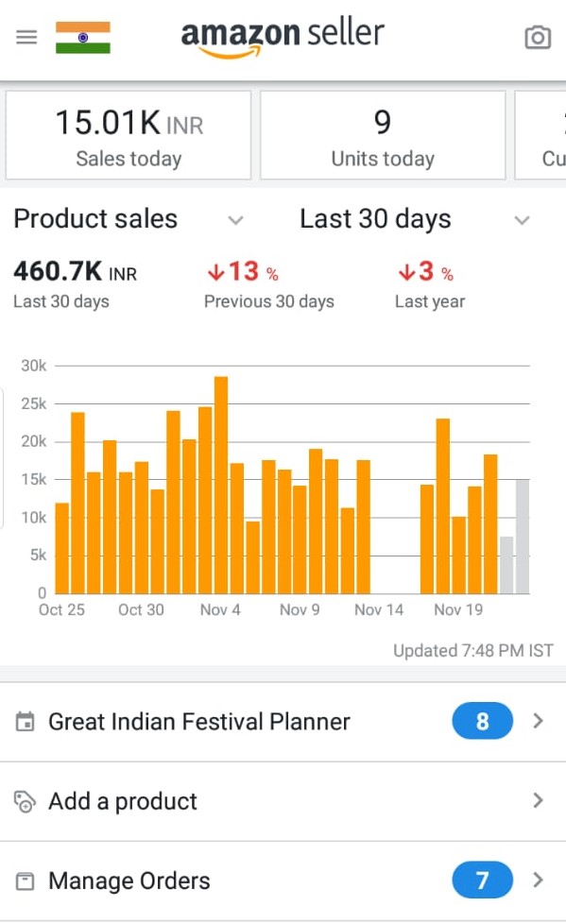Open Manage Orders chevron arrow
Screen dimensions: 566x924
pos(538,880)
